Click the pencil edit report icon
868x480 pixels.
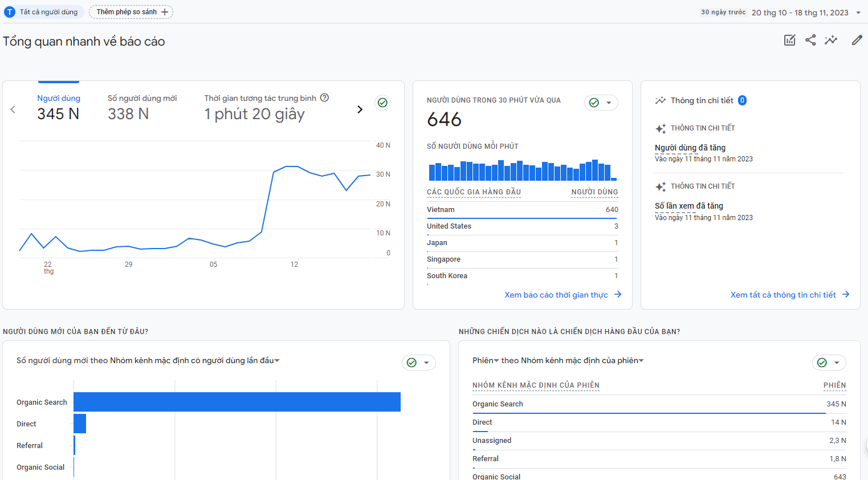857,40
